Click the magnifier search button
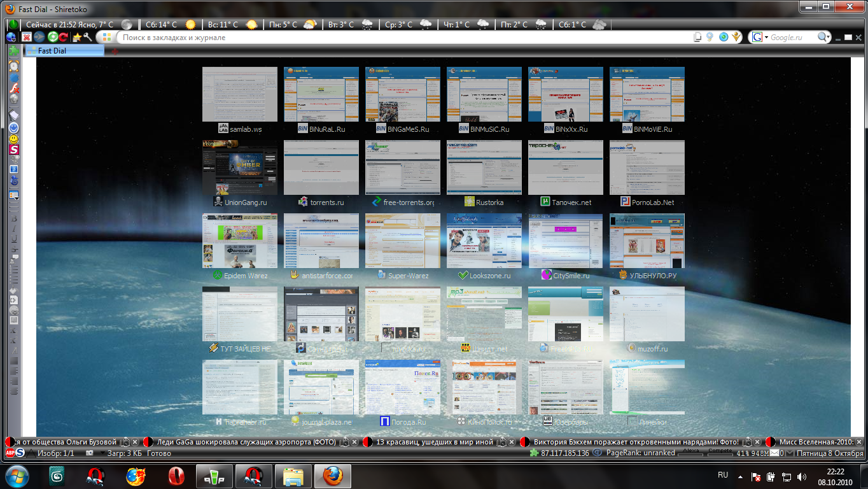This screenshot has height=489, width=868. click(x=823, y=38)
